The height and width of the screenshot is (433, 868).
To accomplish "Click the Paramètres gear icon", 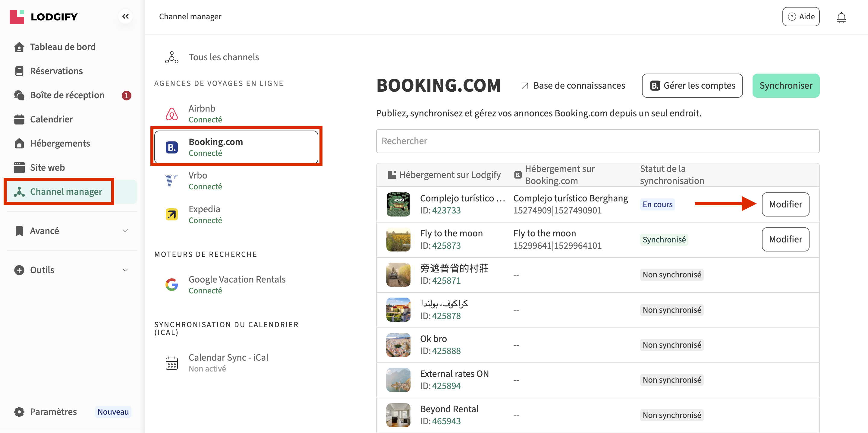I will (x=19, y=411).
